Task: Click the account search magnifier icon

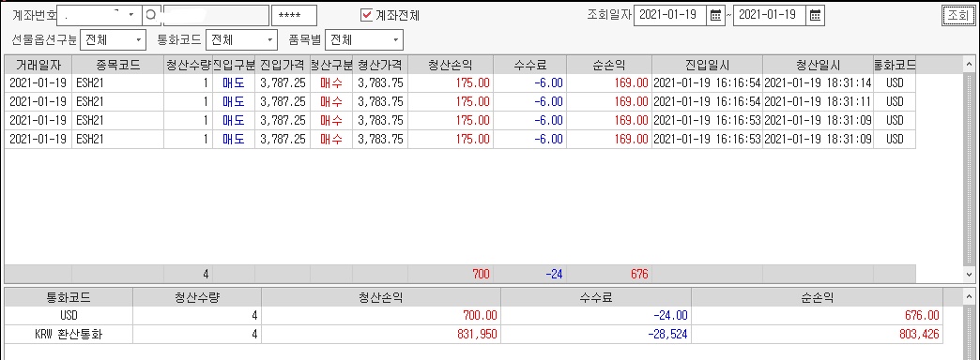Action: [150, 14]
